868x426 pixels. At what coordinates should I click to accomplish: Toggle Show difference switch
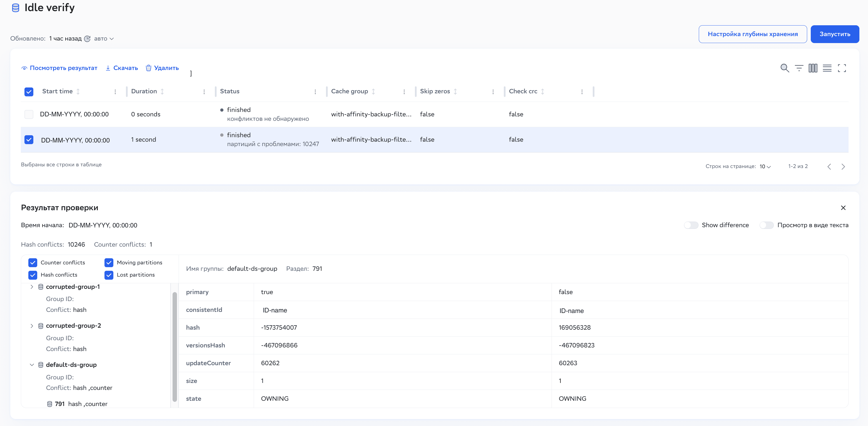click(691, 225)
